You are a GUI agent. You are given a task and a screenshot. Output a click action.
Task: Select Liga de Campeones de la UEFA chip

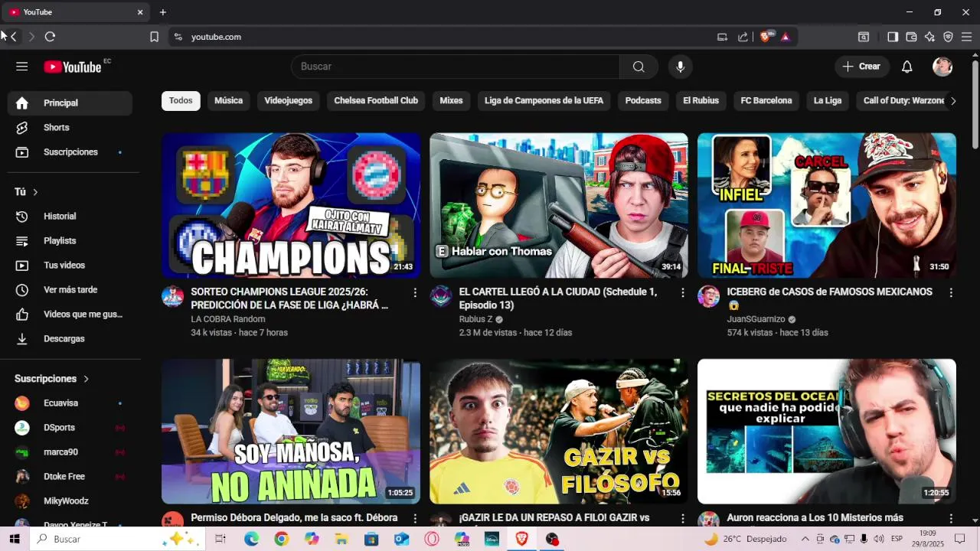pyautogui.click(x=544, y=101)
